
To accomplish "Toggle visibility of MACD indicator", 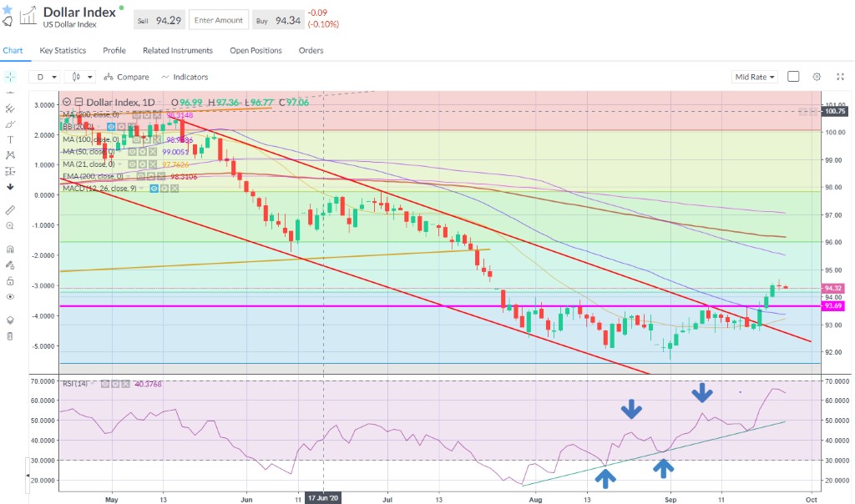I will (154, 189).
